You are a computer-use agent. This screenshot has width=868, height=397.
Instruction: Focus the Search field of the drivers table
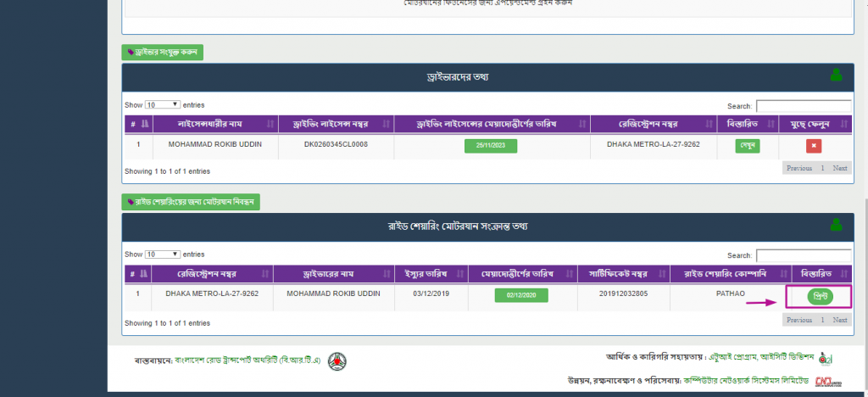tap(803, 106)
